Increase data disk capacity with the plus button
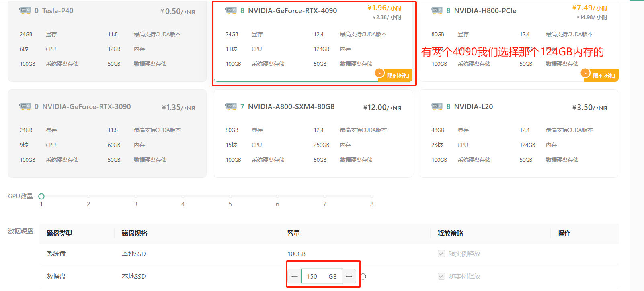Screen dimensions: 644x291 [349, 276]
